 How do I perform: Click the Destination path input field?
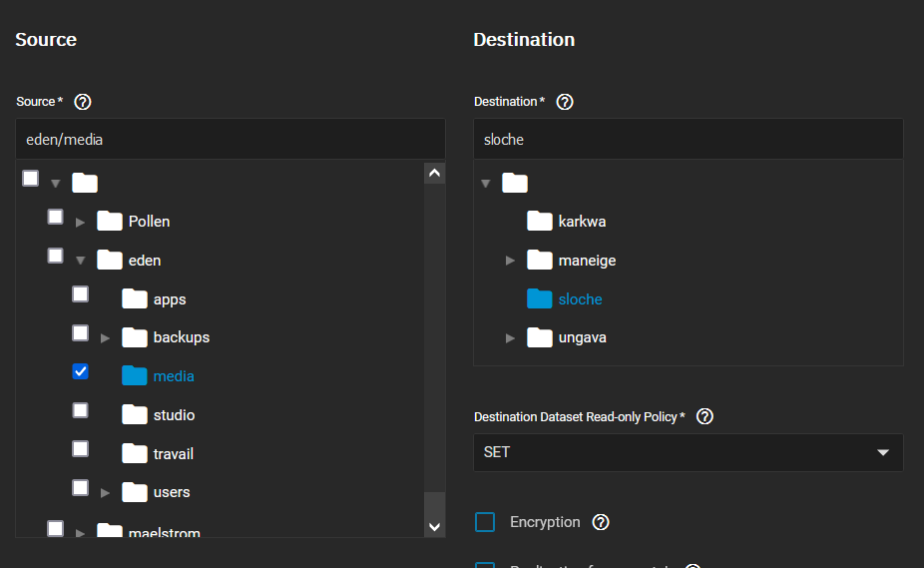pos(689,139)
